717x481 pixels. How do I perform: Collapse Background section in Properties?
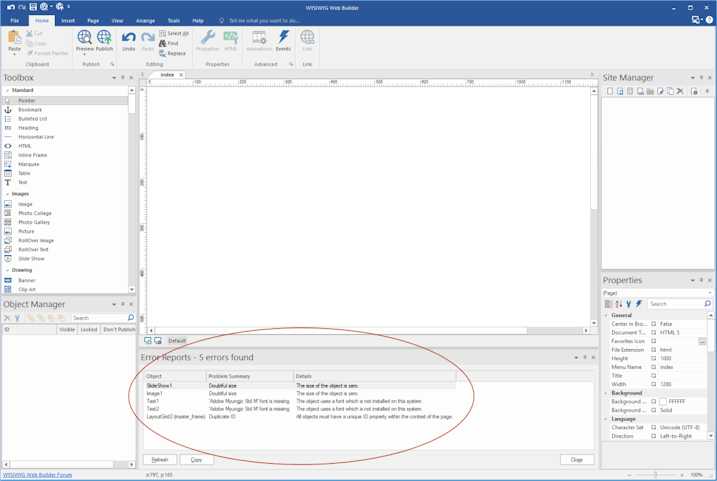[606, 393]
